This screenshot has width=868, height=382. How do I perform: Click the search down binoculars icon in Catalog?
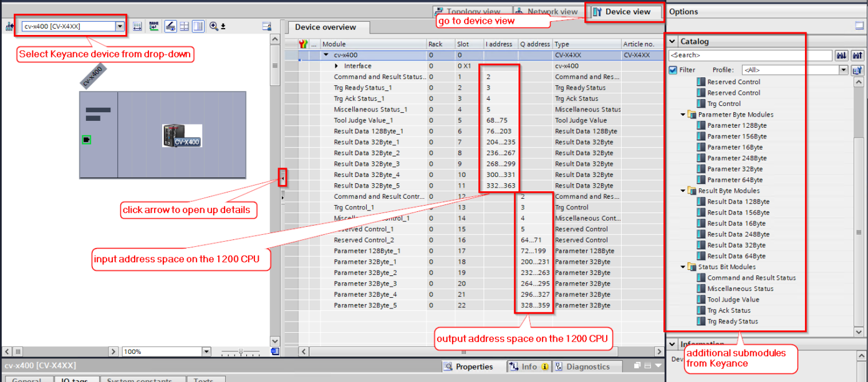point(842,55)
